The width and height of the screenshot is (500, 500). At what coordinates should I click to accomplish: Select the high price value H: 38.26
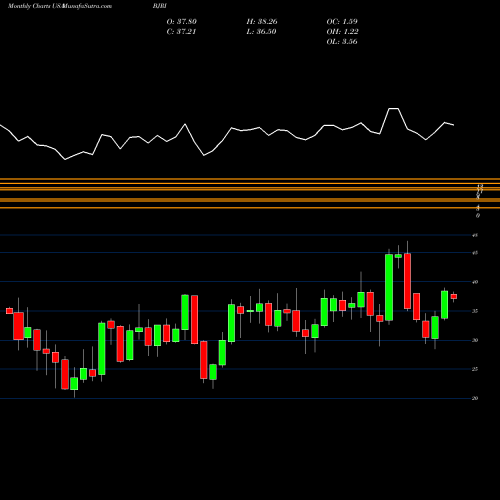pos(262,22)
